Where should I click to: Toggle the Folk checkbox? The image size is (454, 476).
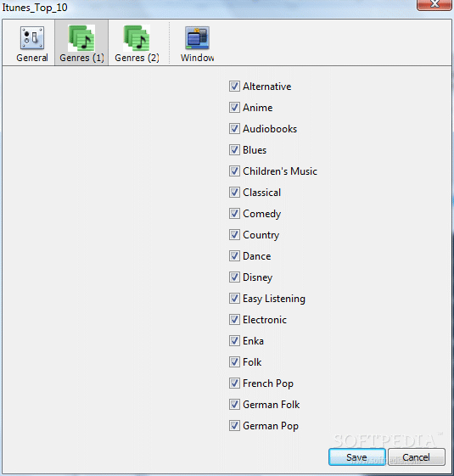point(234,361)
